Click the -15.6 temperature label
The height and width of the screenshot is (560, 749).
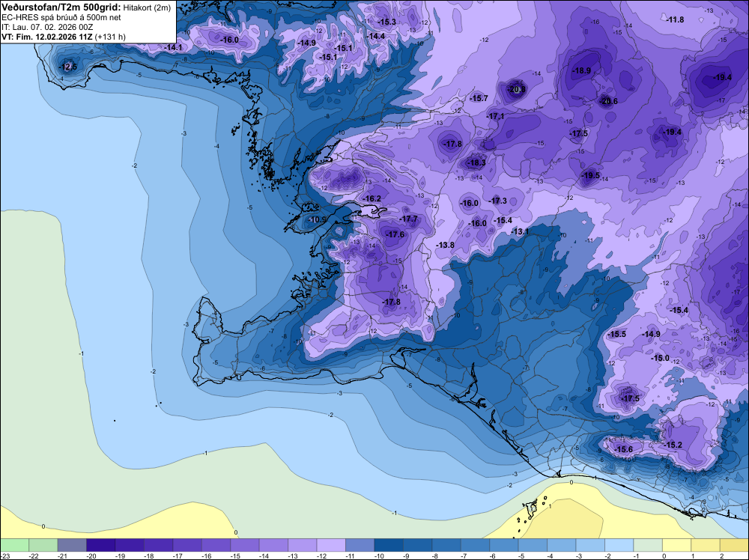[x=623, y=449]
